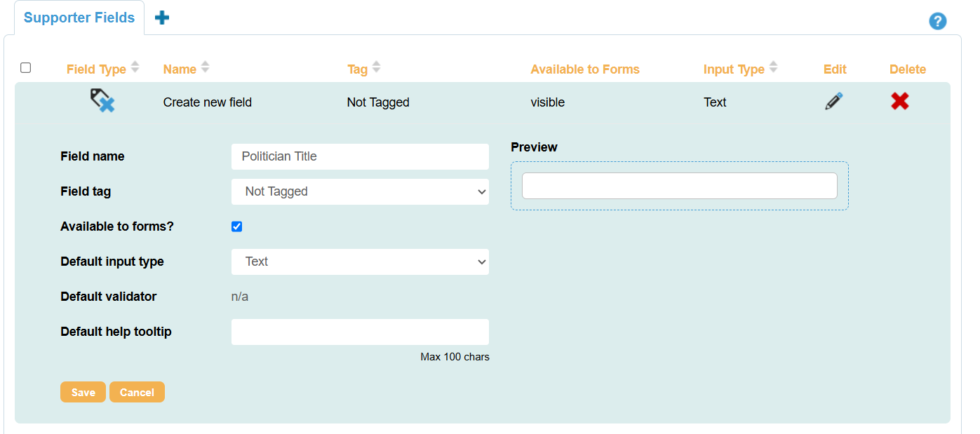Uncheck the Available to forms checkbox
Screen dimensions: 980x434
pyautogui.click(x=236, y=226)
